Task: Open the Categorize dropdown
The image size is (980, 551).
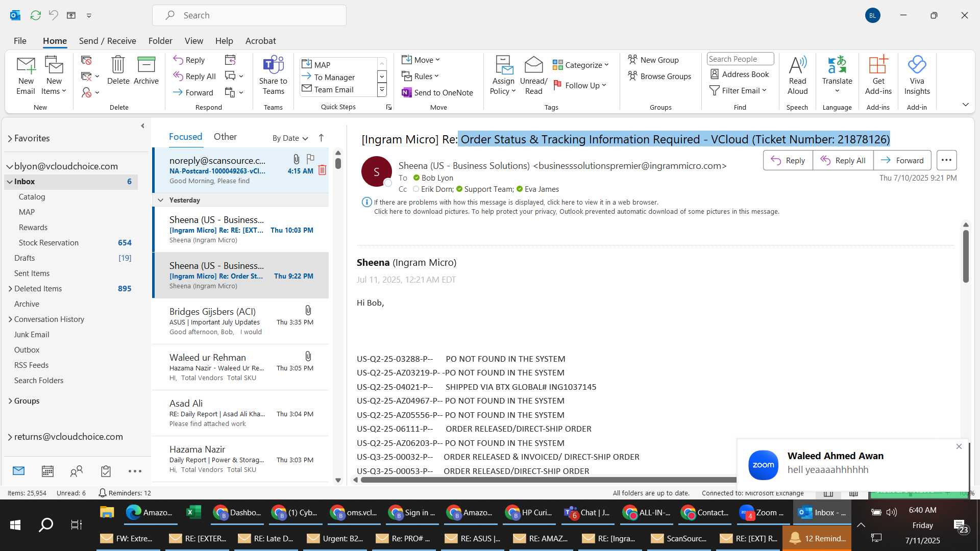Action: pos(581,65)
